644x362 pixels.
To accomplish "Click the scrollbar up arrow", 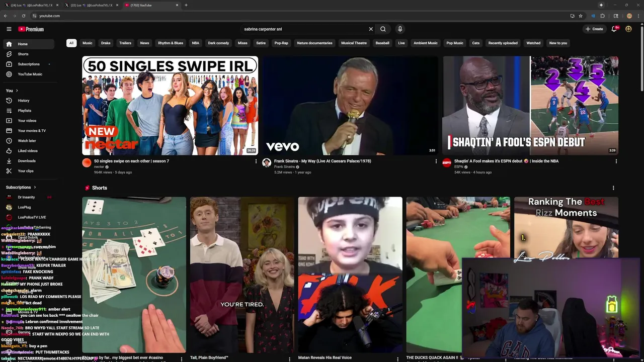I will click(x=641, y=24).
